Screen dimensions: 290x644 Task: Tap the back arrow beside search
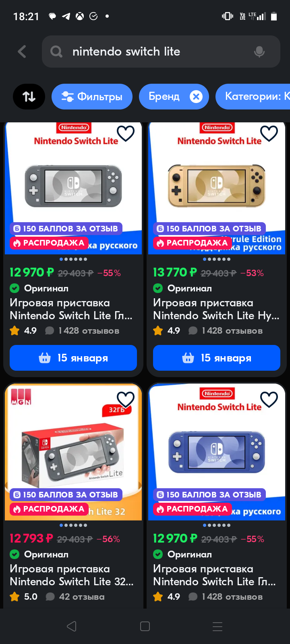(x=22, y=52)
